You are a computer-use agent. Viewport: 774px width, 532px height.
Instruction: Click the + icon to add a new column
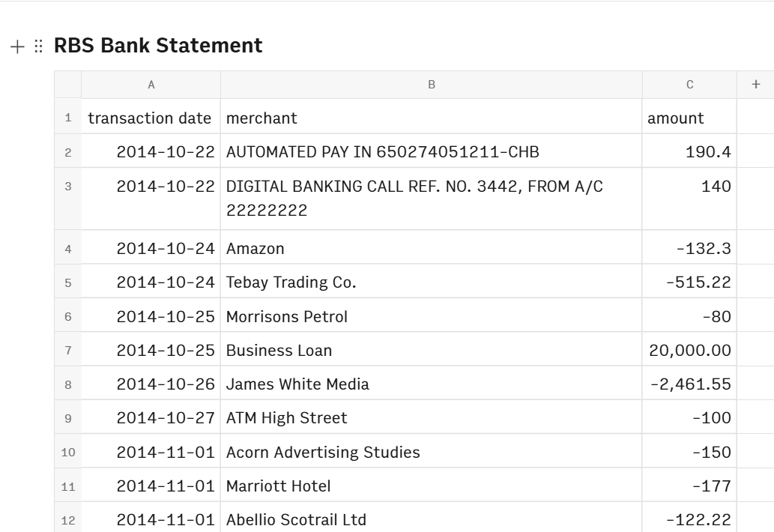coord(757,84)
